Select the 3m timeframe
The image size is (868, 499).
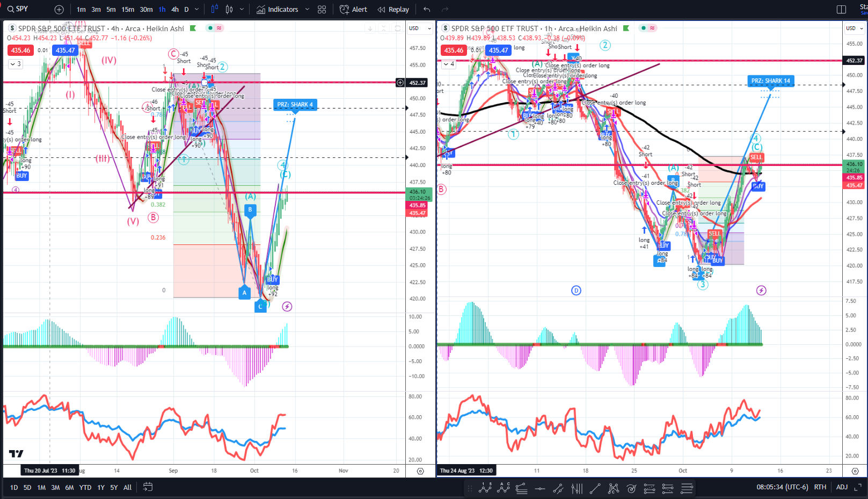coord(96,10)
